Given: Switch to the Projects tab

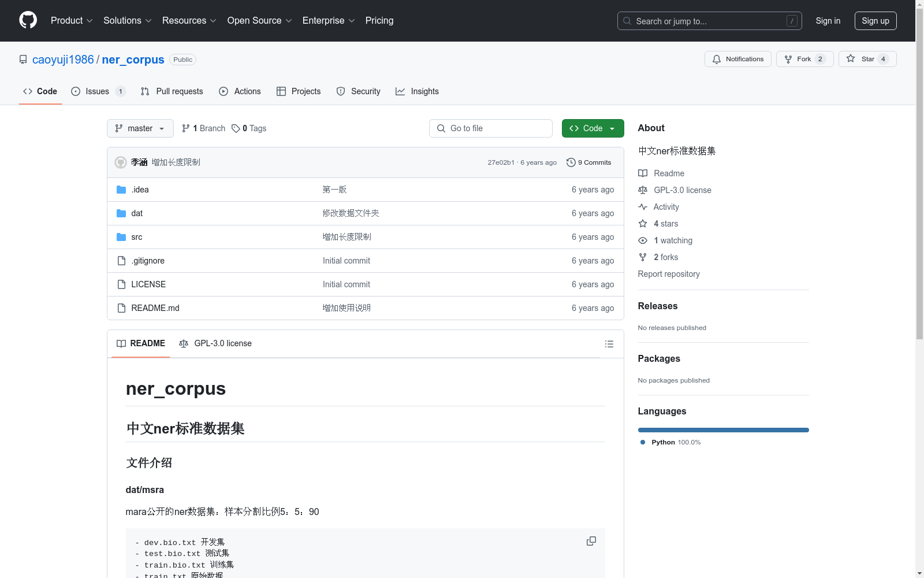Looking at the screenshot, I should [299, 91].
